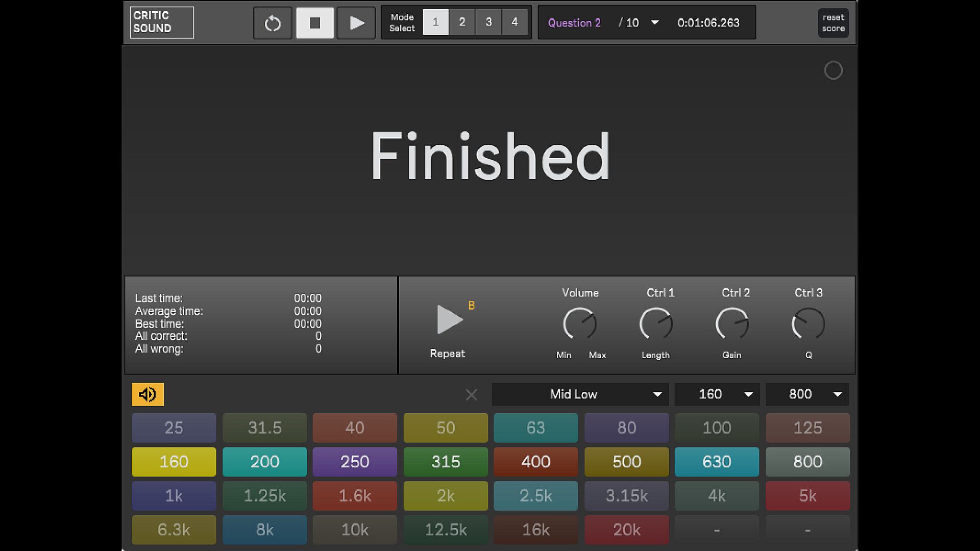Toggle the orange speaker audio icon

tap(148, 394)
